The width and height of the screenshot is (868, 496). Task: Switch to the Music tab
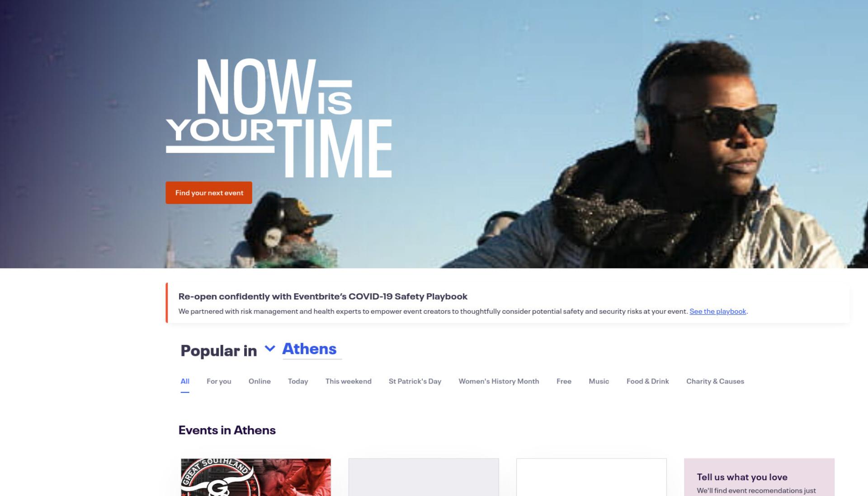(599, 381)
